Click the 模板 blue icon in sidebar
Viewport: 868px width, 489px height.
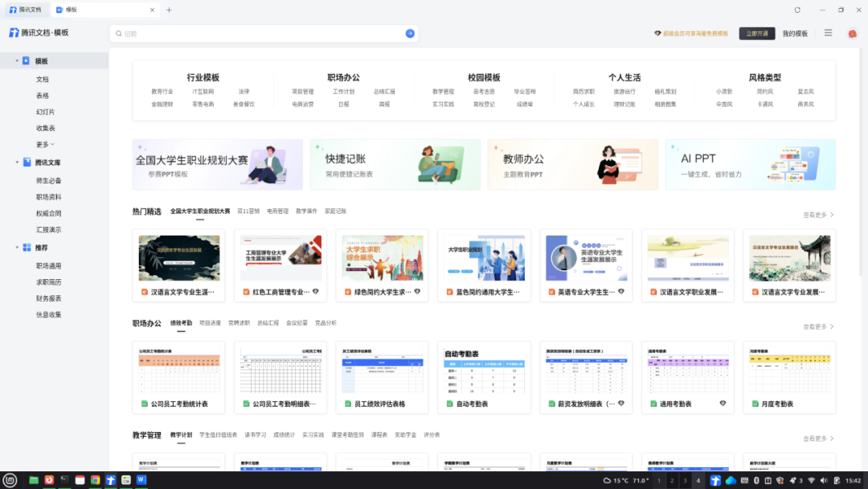[x=26, y=61]
